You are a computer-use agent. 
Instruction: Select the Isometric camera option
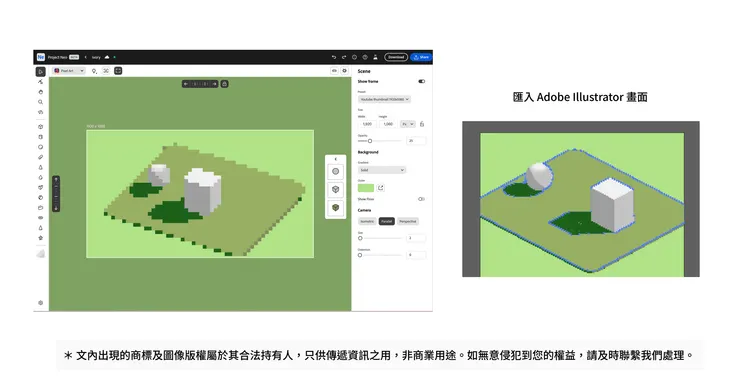tap(367, 221)
